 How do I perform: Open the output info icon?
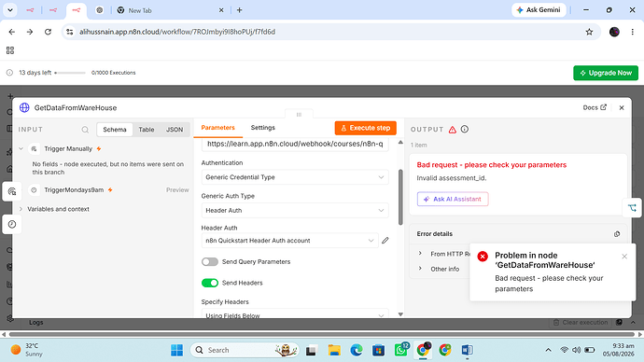coord(465,130)
